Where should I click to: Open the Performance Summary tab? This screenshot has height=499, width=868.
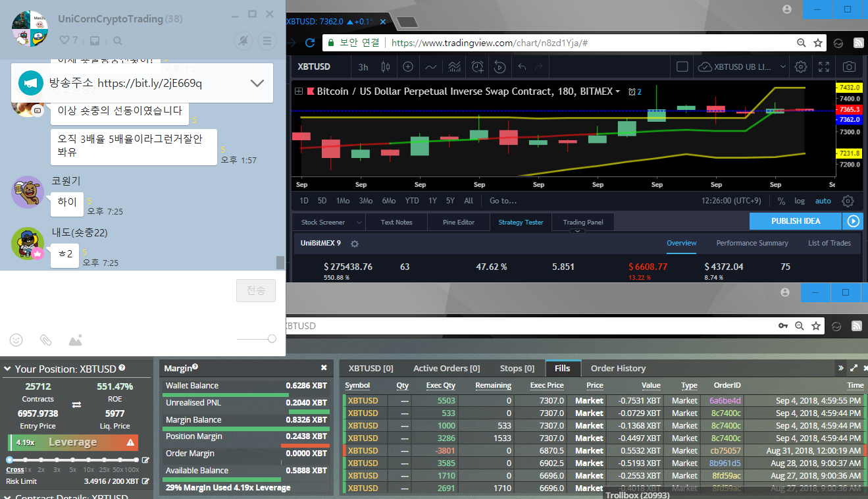[752, 243]
